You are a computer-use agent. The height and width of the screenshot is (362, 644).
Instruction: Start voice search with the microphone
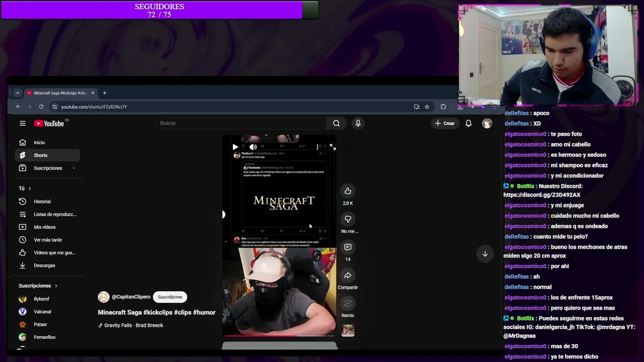click(x=358, y=123)
